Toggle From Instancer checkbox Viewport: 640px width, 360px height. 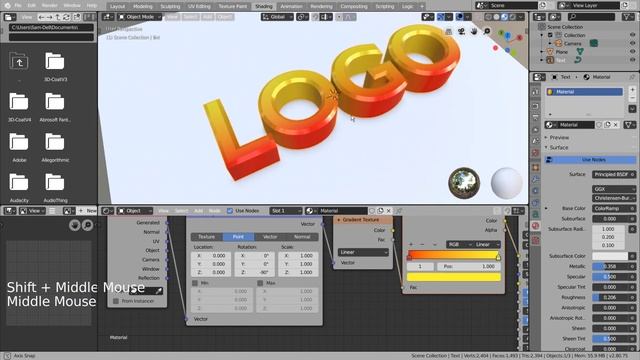point(116,301)
